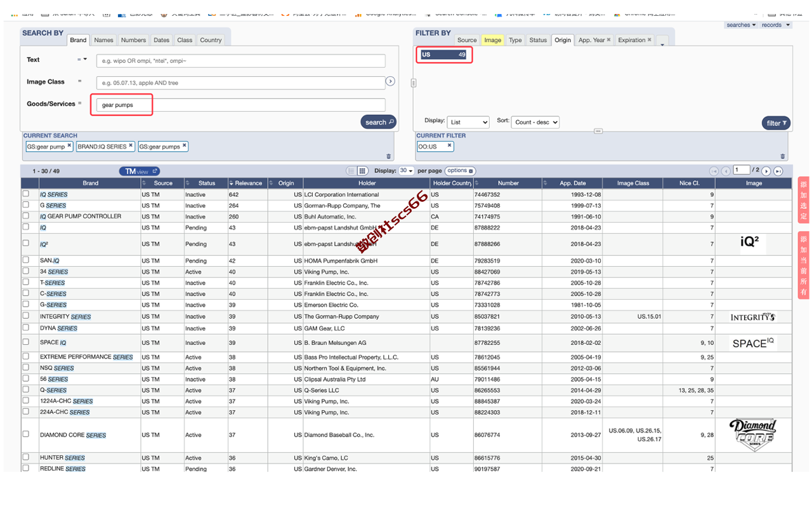Open the records menu

776,25
